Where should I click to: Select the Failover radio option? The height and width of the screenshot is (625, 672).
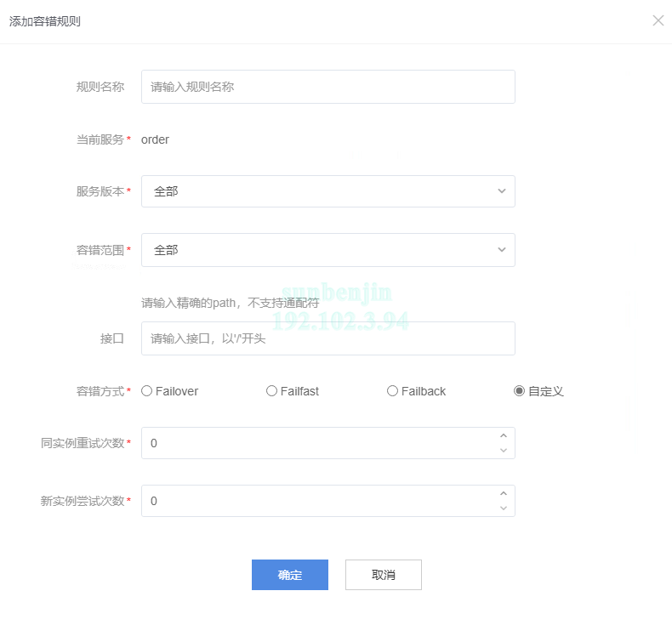tap(147, 391)
